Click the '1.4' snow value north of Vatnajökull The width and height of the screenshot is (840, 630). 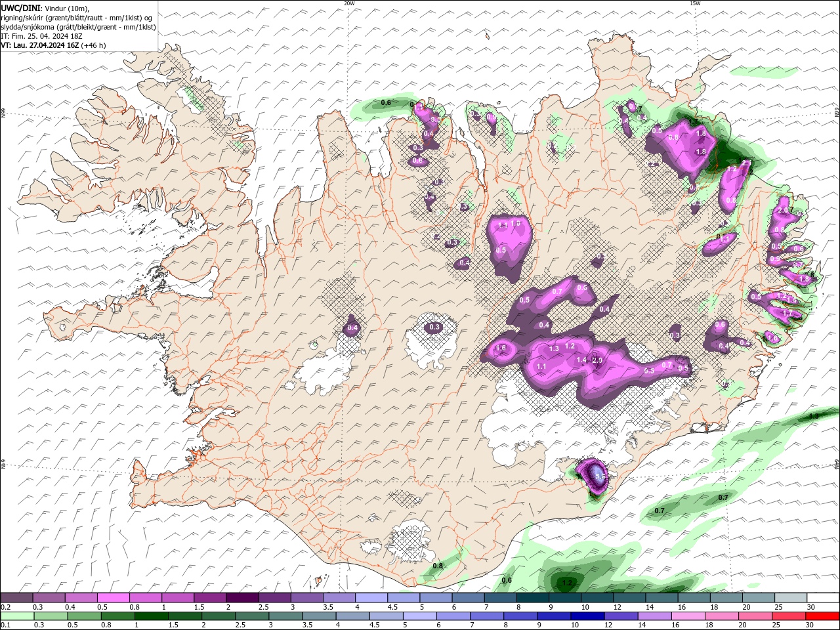[x=581, y=360]
